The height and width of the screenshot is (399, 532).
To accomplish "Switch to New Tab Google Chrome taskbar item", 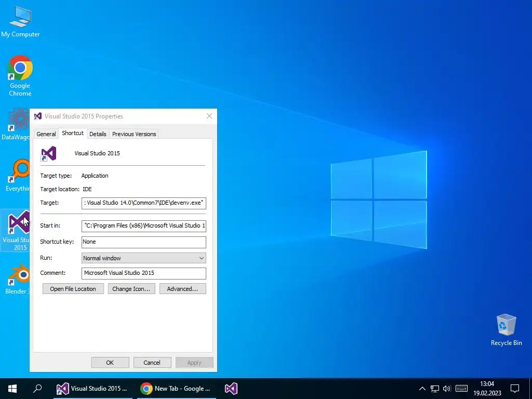I will coord(176,389).
